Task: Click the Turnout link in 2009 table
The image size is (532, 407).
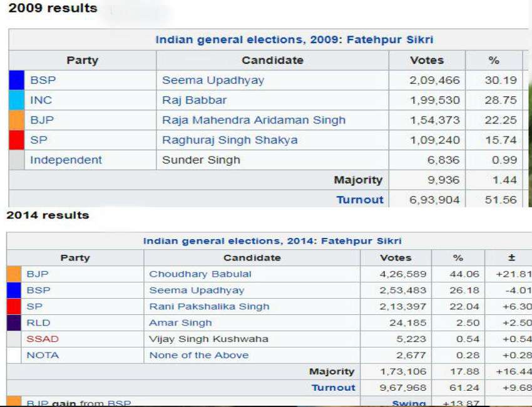Action: (360, 200)
